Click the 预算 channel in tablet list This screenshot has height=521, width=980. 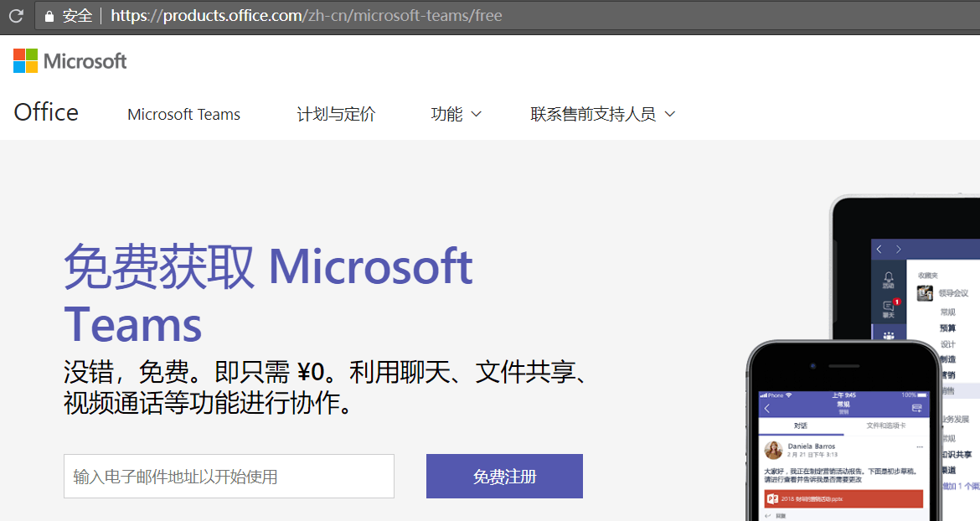947,328
